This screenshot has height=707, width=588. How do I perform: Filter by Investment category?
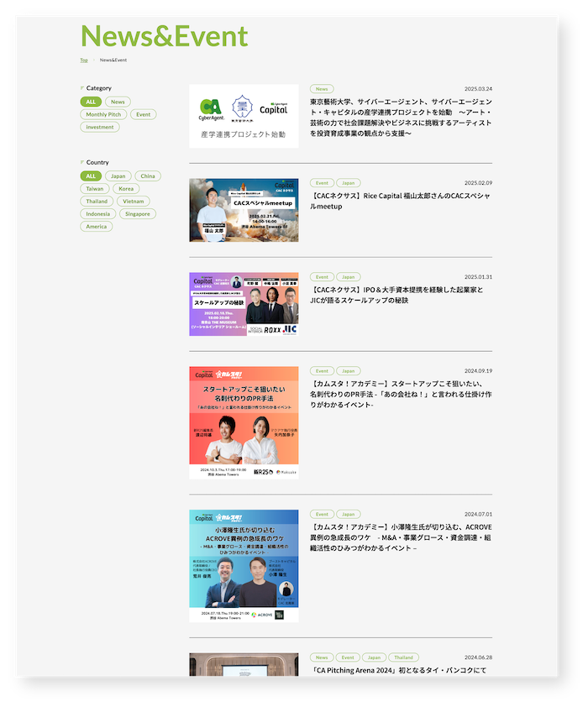pos(100,127)
